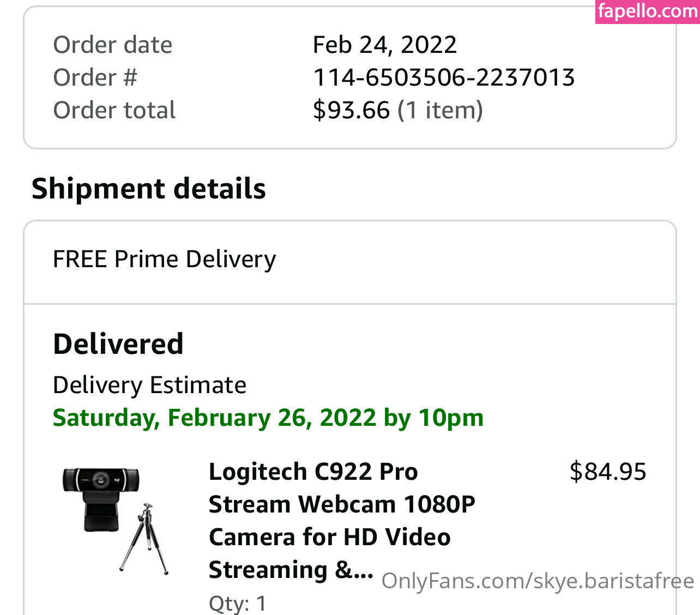Click the green Saturday, February 26 delivery date
The image size is (700, 615).
tap(268, 418)
